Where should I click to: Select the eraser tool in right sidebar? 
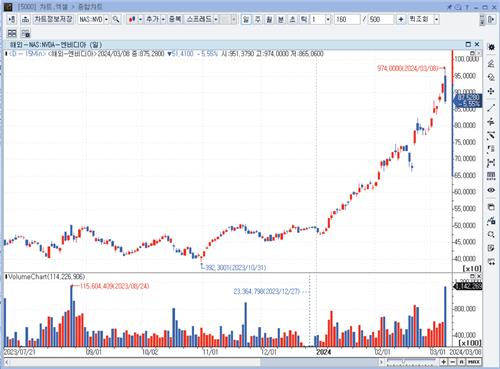(x=491, y=78)
